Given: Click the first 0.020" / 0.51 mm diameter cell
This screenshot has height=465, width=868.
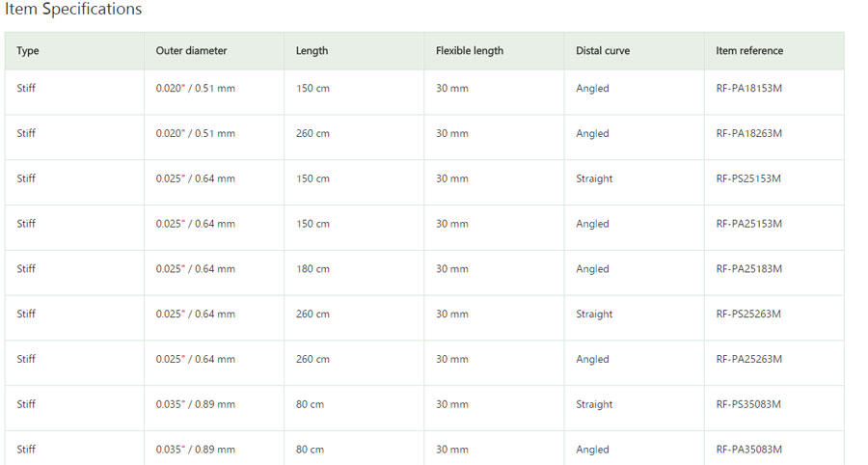Looking at the screenshot, I should pos(195,89).
